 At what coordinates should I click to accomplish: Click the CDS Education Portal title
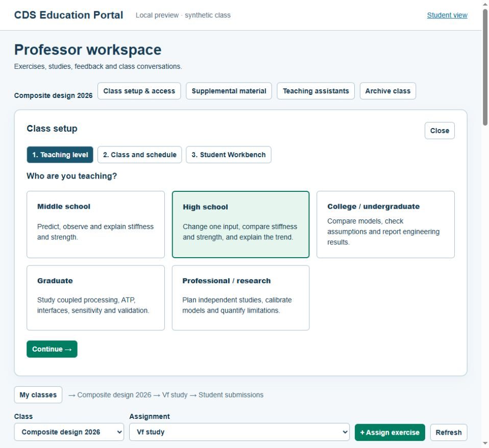point(68,15)
